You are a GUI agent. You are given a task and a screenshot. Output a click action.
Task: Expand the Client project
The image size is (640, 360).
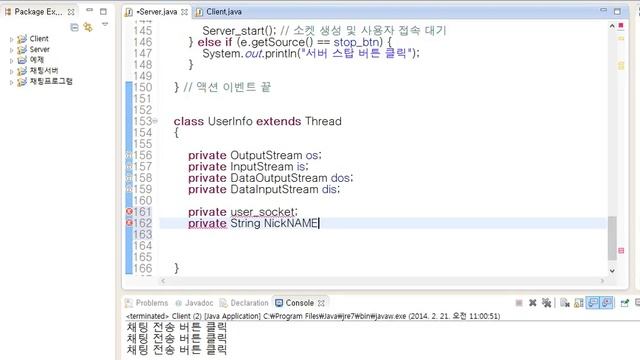(11, 40)
